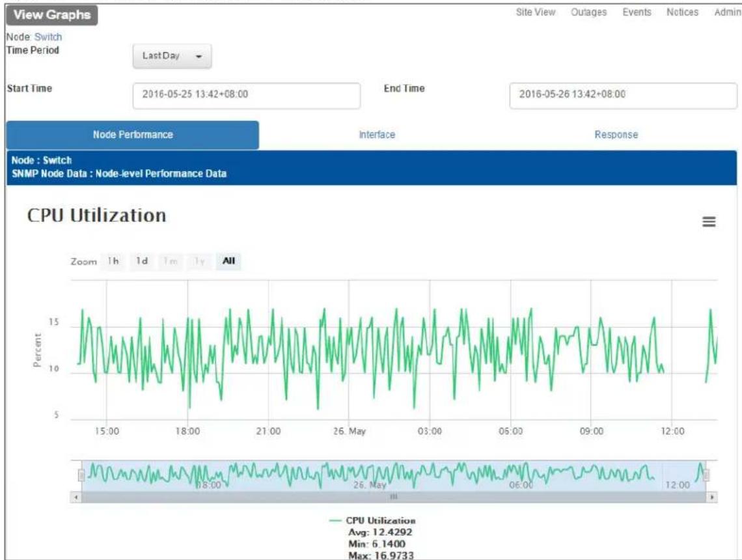Image resolution: width=742 pixels, height=560 pixels.
Task: Toggle the CPU Utilization legend series
Action: point(372,520)
